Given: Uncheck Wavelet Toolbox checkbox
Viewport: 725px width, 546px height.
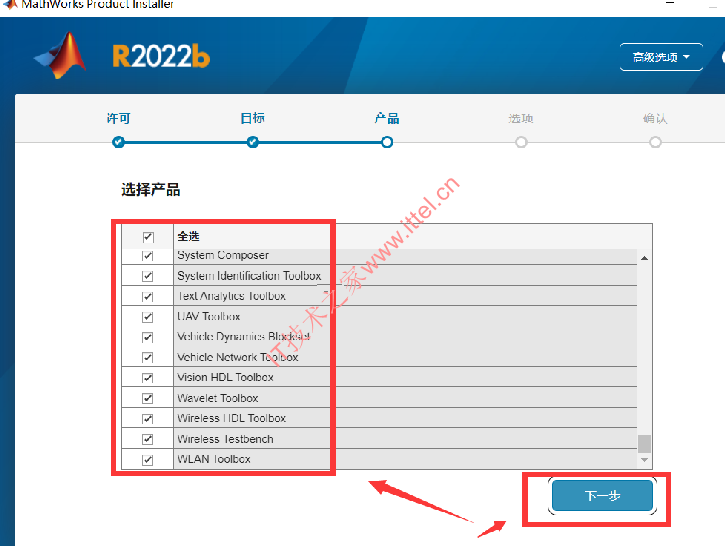Looking at the screenshot, I should (x=147, y=398).
